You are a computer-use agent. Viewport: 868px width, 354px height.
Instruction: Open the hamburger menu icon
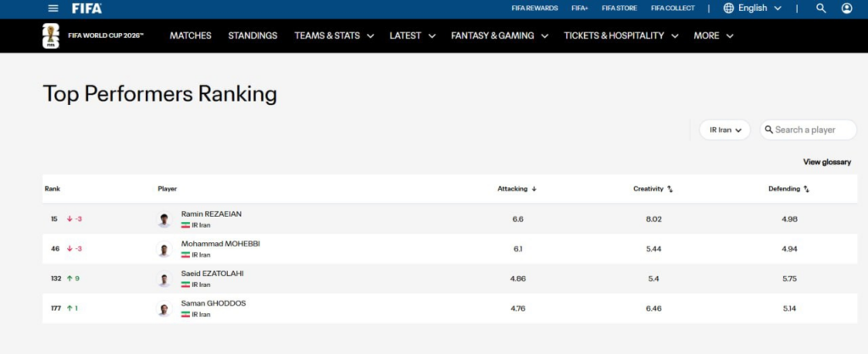(x=53, y=8)
